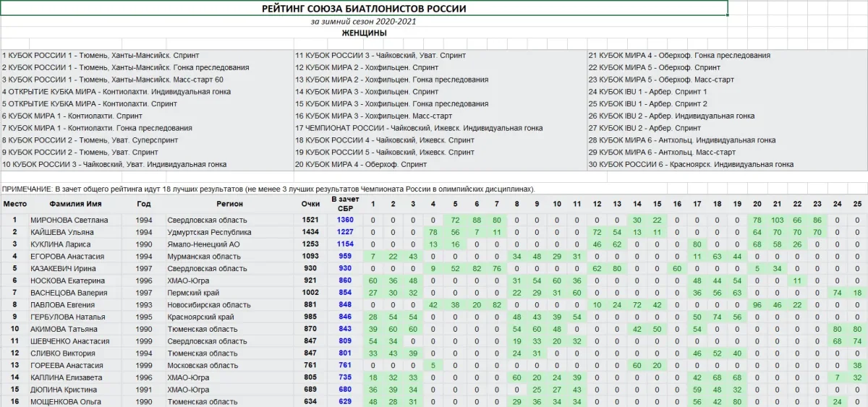The width and height of the screenshot is (868, 407).
Task: Select the Регион column header
Action: coord(229,204)
